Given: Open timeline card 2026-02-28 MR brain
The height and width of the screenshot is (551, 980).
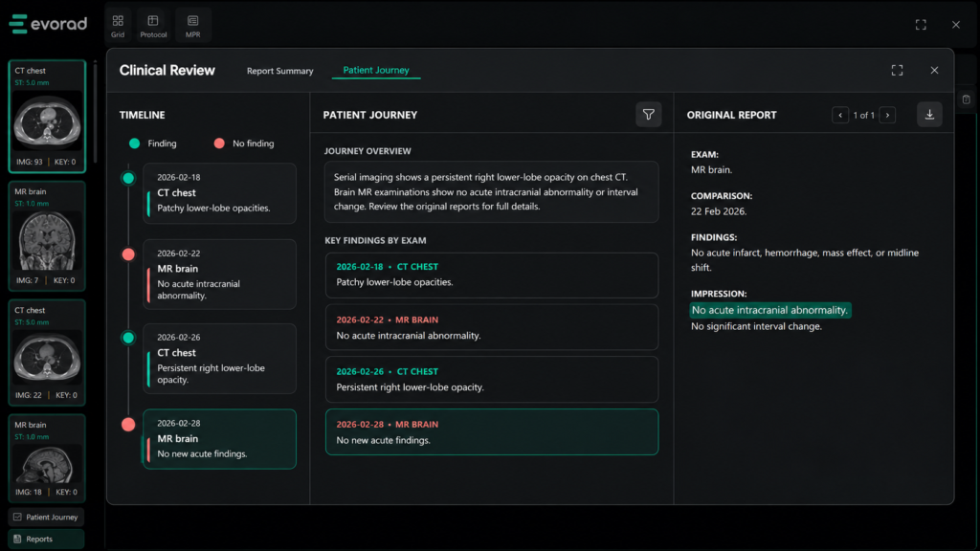Looking at the screenshot, I should [x=219, y=438].
